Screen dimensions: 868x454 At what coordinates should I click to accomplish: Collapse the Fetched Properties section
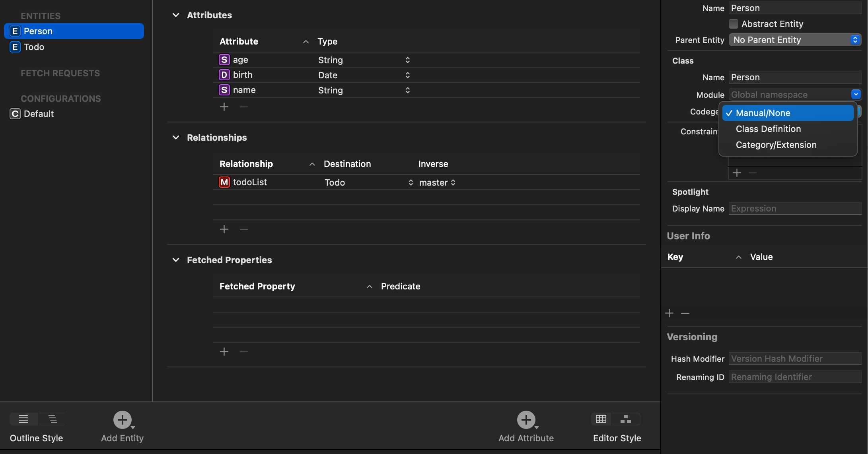[x=176, y=260]
